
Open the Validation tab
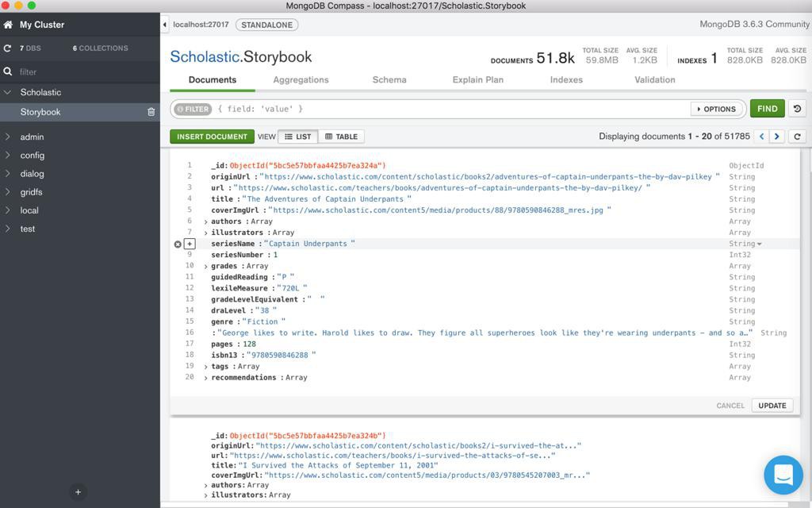point(655,80)
